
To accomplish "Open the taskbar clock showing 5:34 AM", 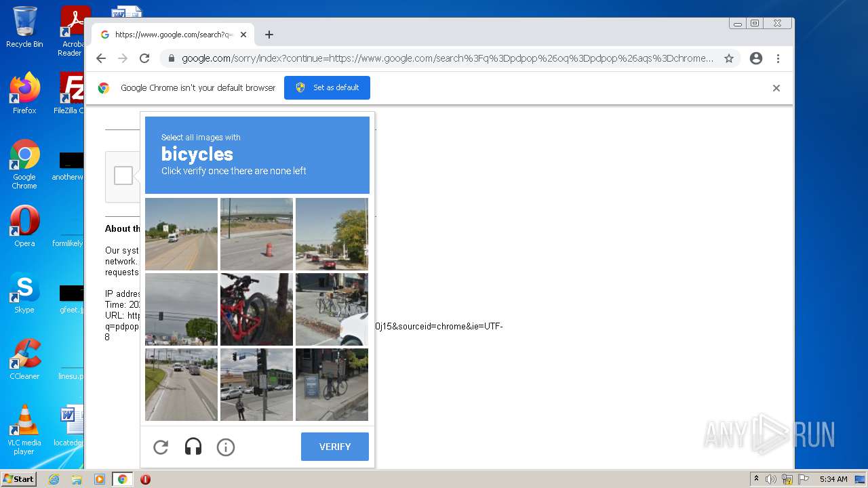I will pyautogui.click(x=833, y=479).
